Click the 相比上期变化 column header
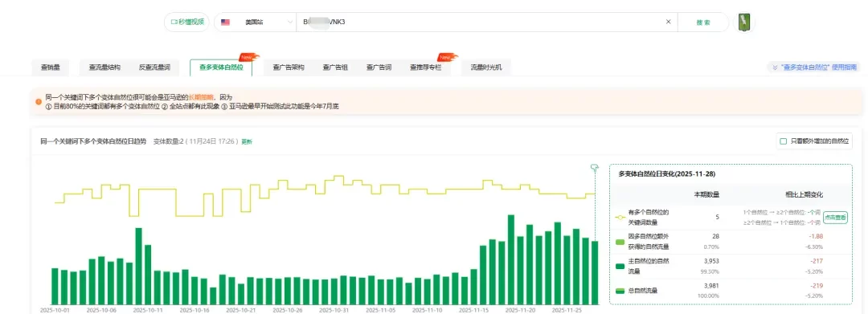The width and height of the screenshot is (868, 314). click(804, 194)
